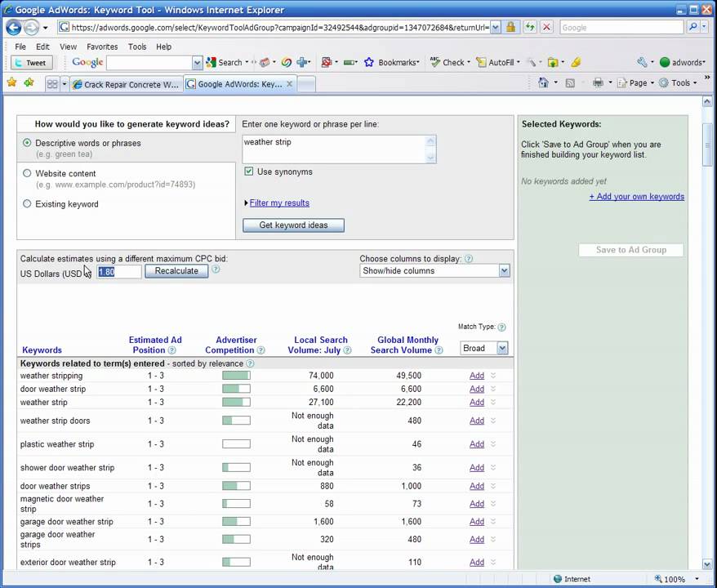Open Google toolbar search box dropdown

[197, 63]
